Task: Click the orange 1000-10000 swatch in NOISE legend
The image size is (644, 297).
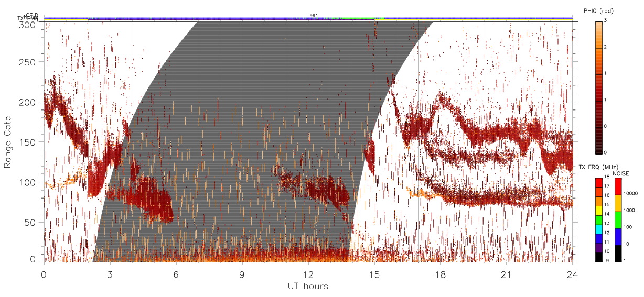Action: (x=618, y=203)
